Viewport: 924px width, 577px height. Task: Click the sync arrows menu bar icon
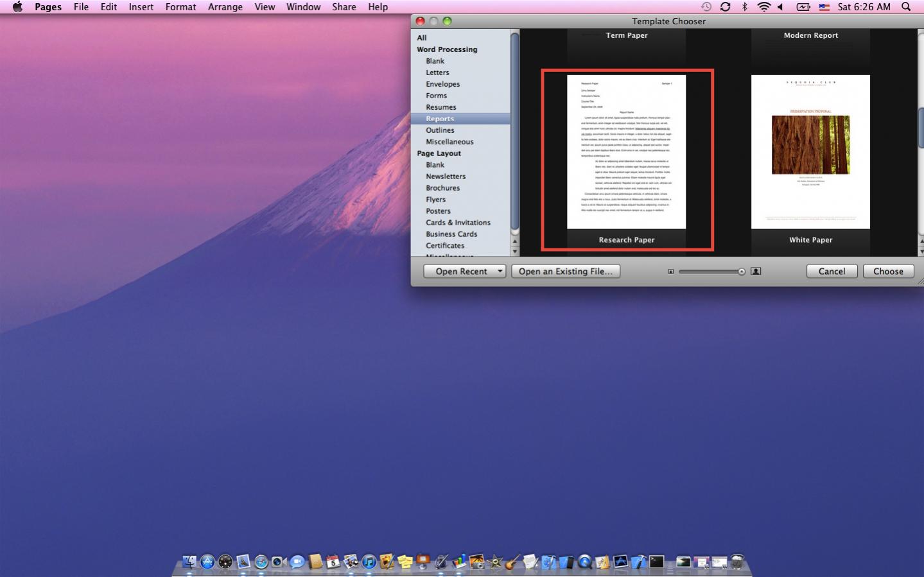726,6
